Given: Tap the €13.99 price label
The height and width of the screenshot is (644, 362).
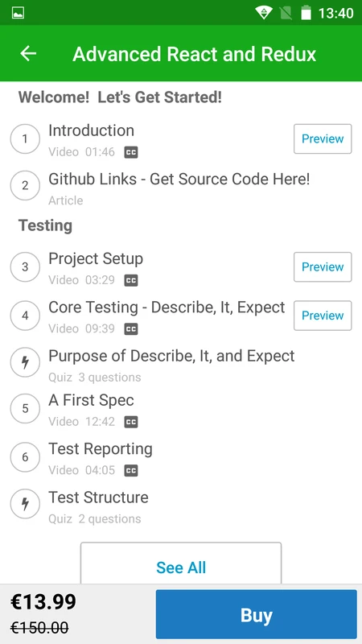Looking at the screenshot, I should [x=43, y=602].
